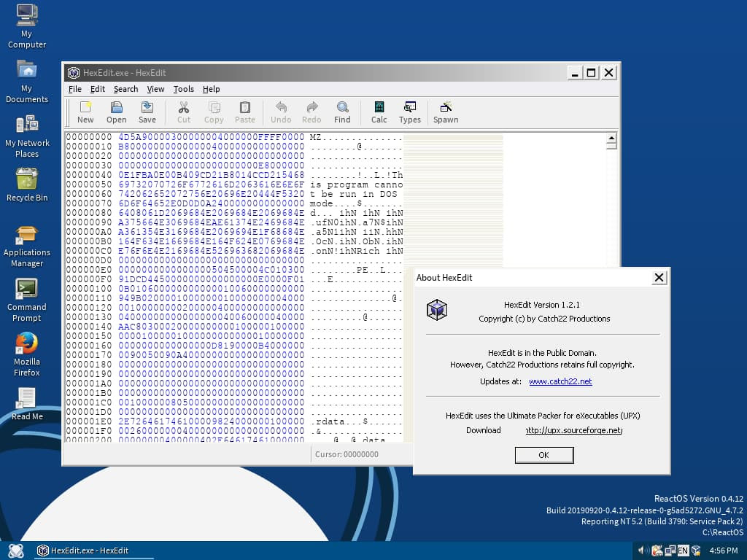
Task: Click the Undo arrow icon
Action: (281, 107)
